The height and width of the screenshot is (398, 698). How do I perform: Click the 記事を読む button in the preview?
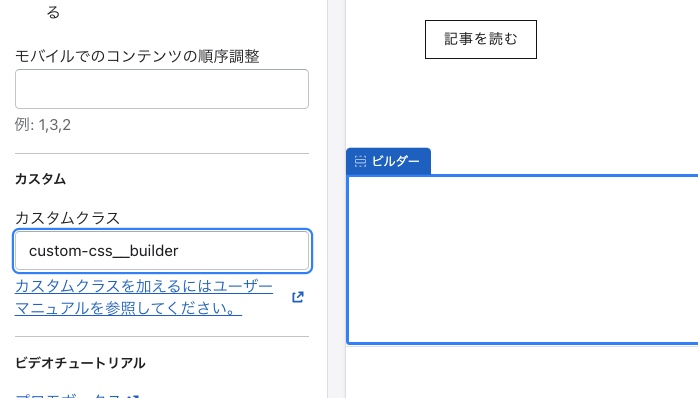pos(481,39)
